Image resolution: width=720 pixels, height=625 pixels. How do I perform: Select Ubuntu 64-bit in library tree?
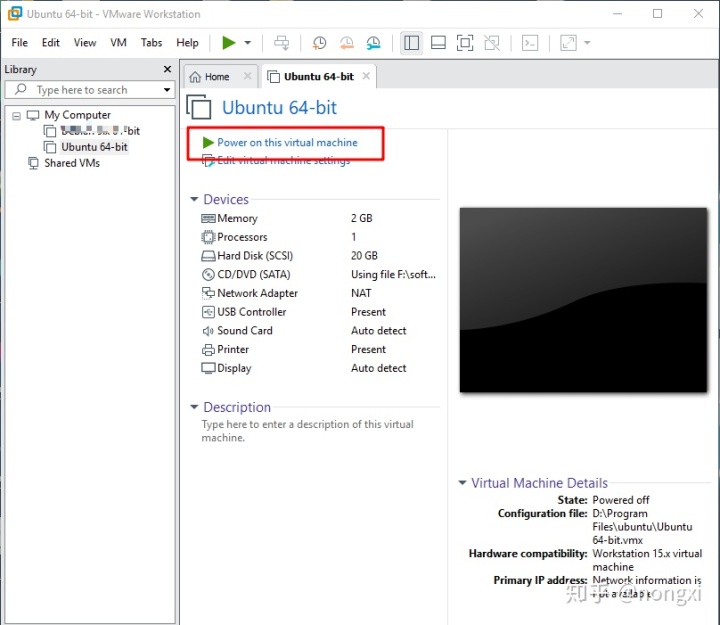pos(94,147)
